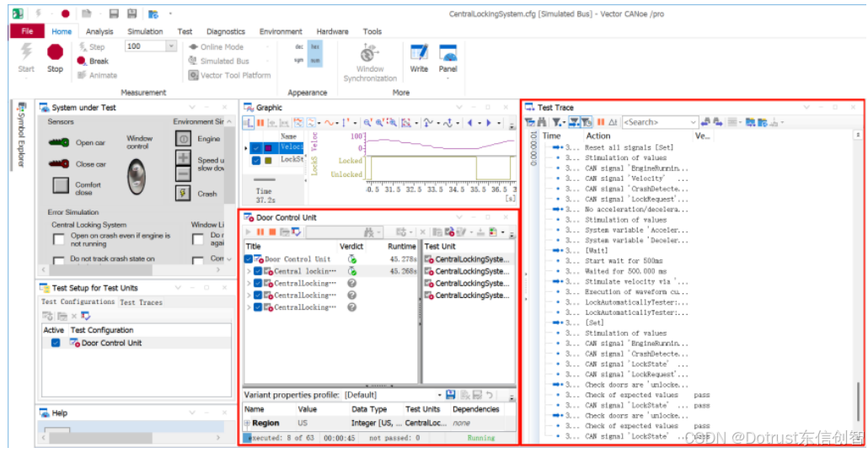Image resolution: width=868 pixels, height=453 pixels.
Task: Switch to the Diagnostics ribbon tab
Action: tap(225, 31)
